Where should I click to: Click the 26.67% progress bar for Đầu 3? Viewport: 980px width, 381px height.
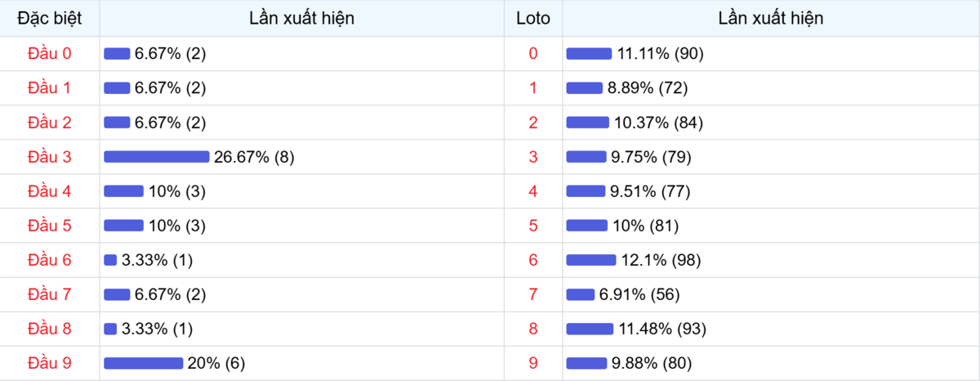coord(157,157)
